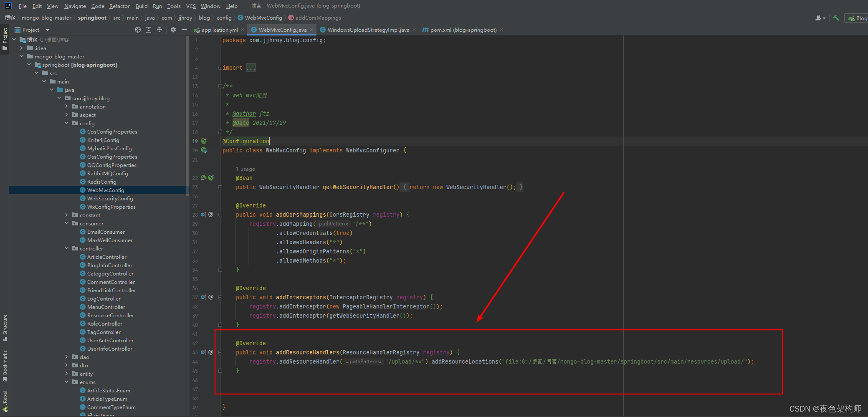Click Collapse All icon in Project panel

pyautogui.click(x=159, y=30)
